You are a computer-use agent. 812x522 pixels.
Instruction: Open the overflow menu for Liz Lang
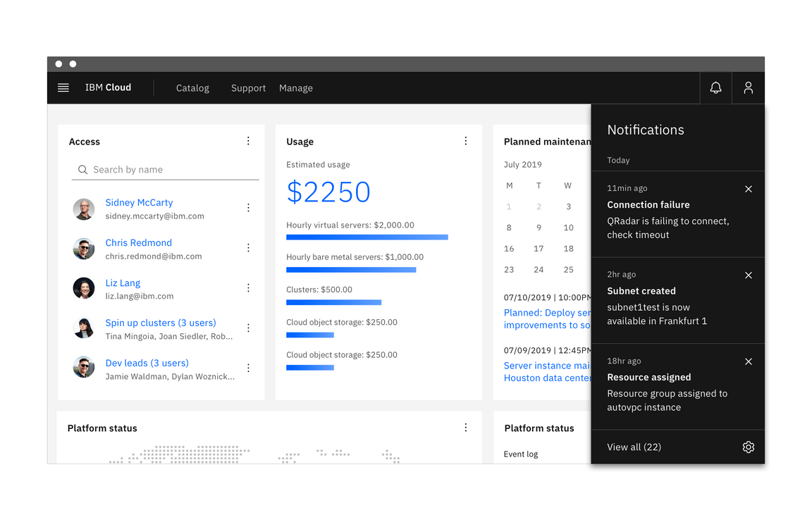(x=248, y=288)
